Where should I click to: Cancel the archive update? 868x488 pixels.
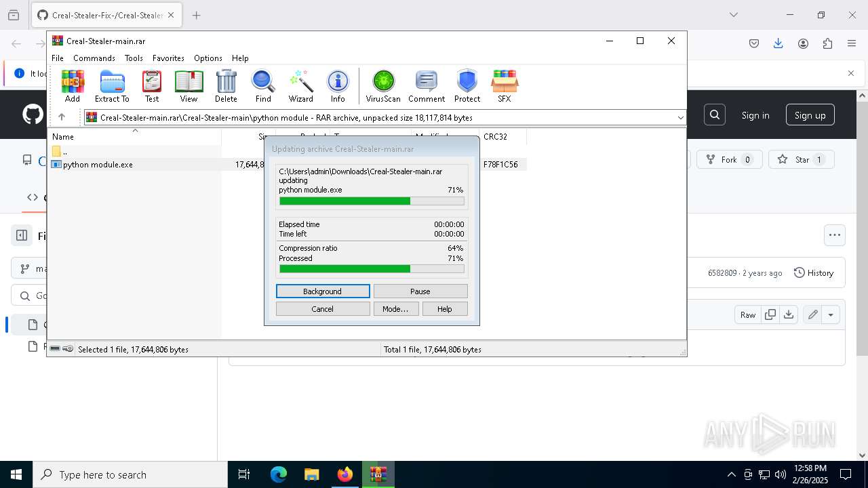click(x=323, y=309)
